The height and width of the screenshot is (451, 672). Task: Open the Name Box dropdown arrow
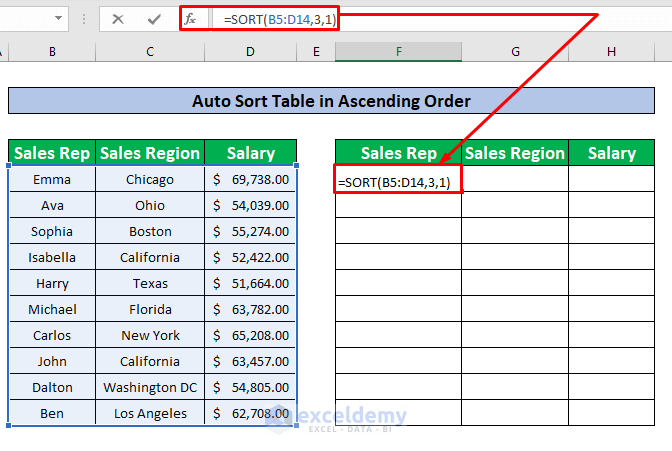coord(58,19)
